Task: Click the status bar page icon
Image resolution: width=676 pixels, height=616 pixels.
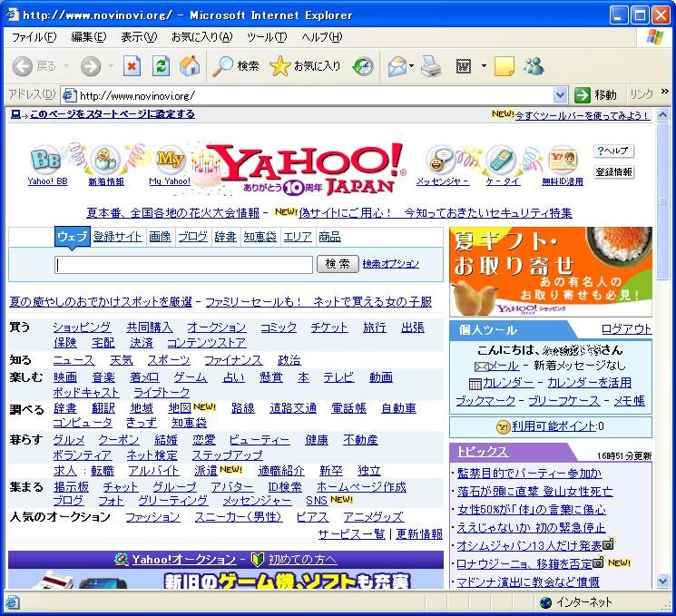Action: point(12,602)
